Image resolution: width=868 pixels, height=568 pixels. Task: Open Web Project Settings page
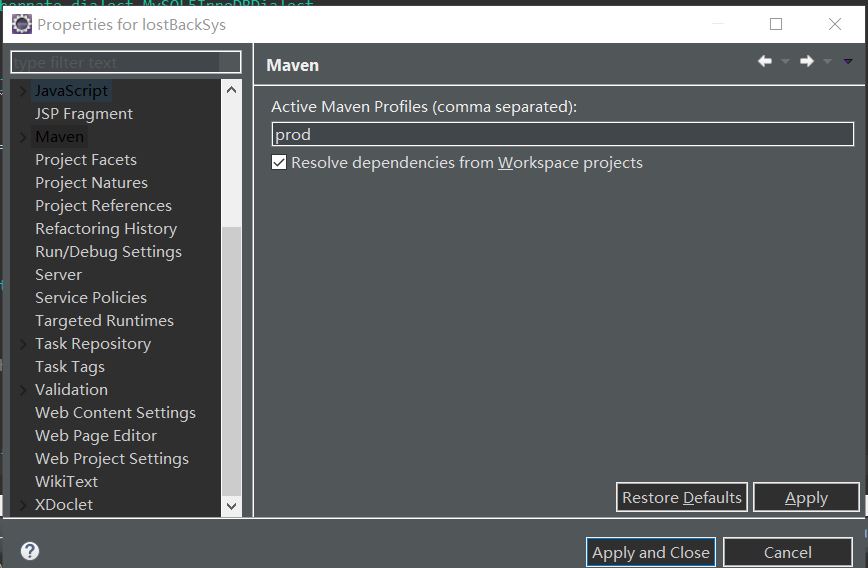coord(112,458)
